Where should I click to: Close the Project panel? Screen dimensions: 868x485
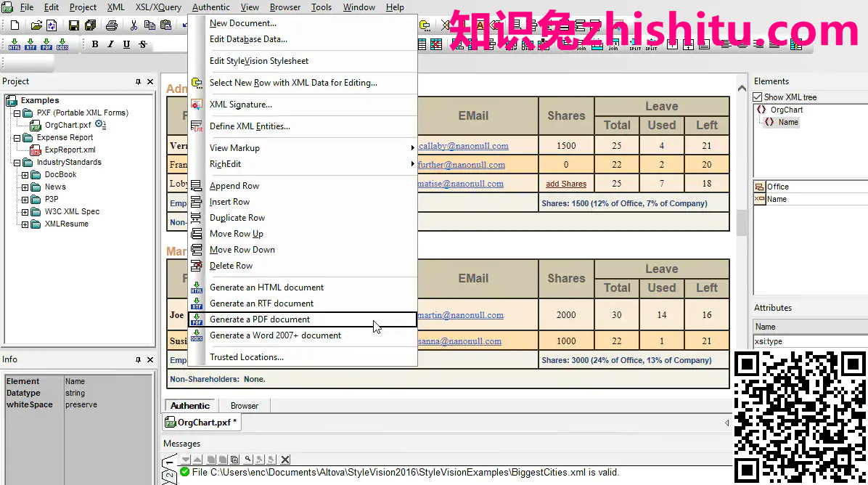point(150,81)
